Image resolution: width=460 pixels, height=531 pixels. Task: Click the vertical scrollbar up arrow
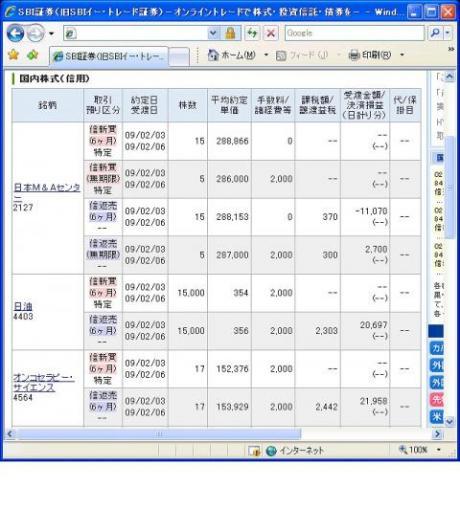pos(449,77)
